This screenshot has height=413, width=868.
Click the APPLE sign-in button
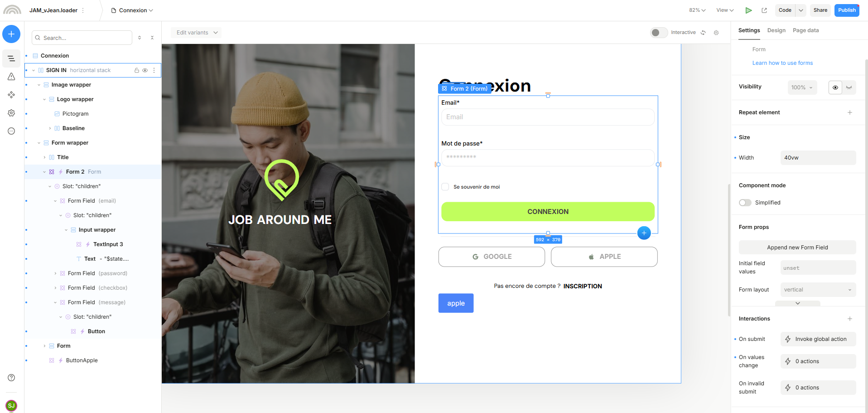click(604, 257)
